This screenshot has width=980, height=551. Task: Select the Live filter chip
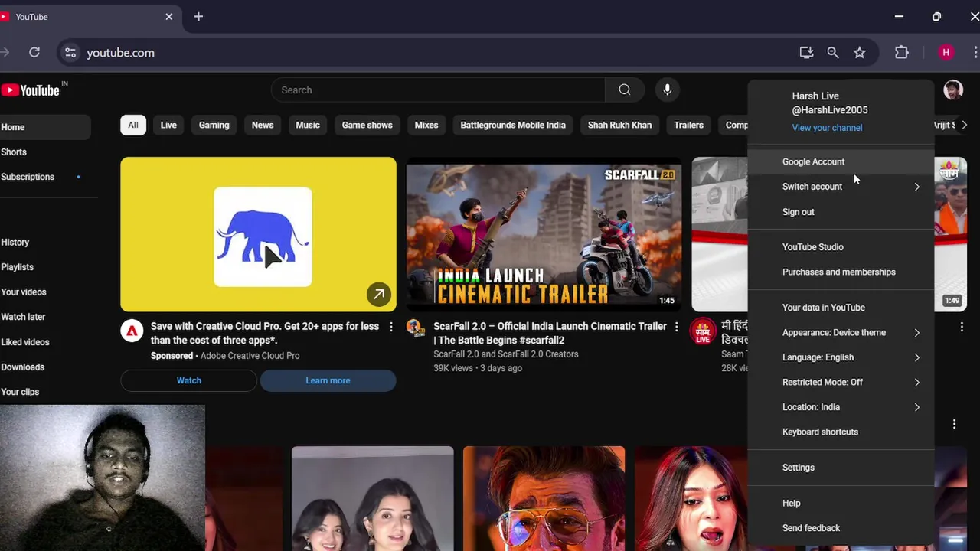point(168,125)
